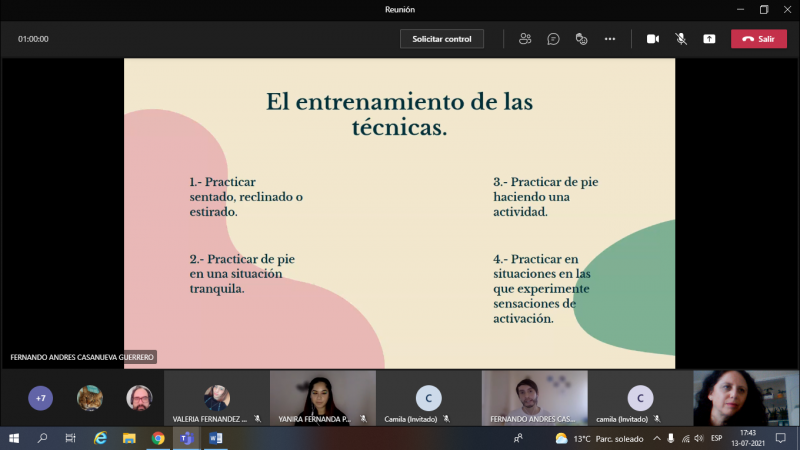The image size is (800, 450).
Task: Toggle the microphone mute
Action: click(681, 39)
